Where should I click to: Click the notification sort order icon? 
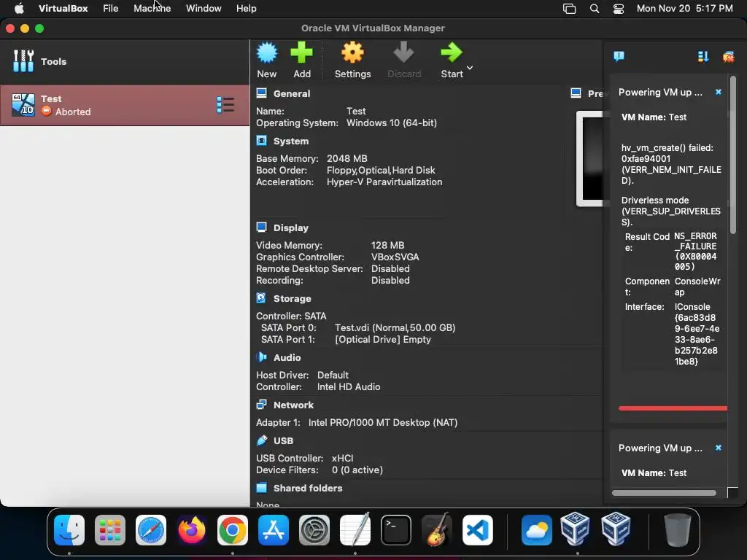(x=703, y=57)
